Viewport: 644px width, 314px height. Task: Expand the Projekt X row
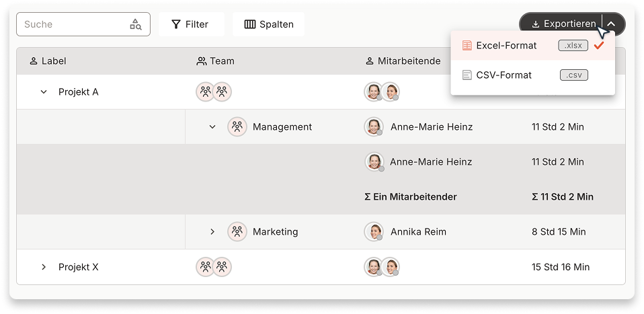point(44,267)
